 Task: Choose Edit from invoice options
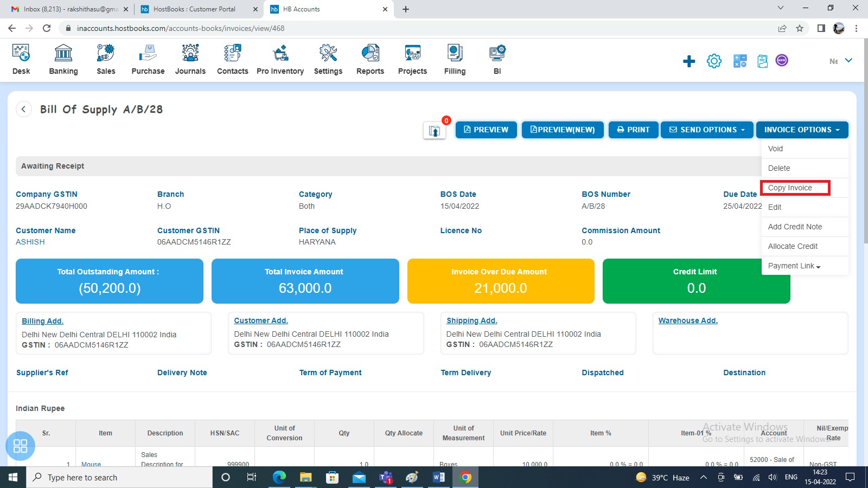(805, 207)
